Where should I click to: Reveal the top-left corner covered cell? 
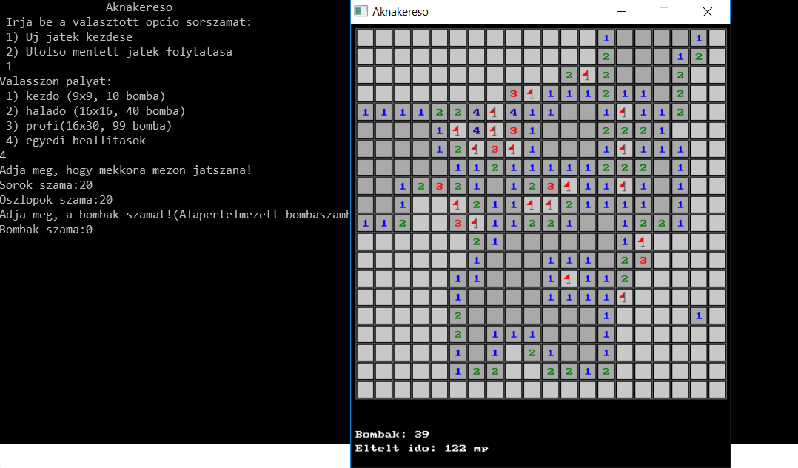click(x=365, y=38)
